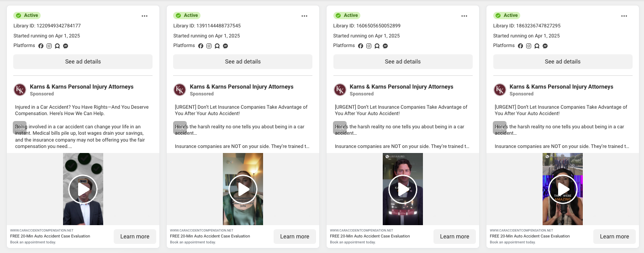Play the video of woman in green top
Screen dimensions: 644x253
243,189
